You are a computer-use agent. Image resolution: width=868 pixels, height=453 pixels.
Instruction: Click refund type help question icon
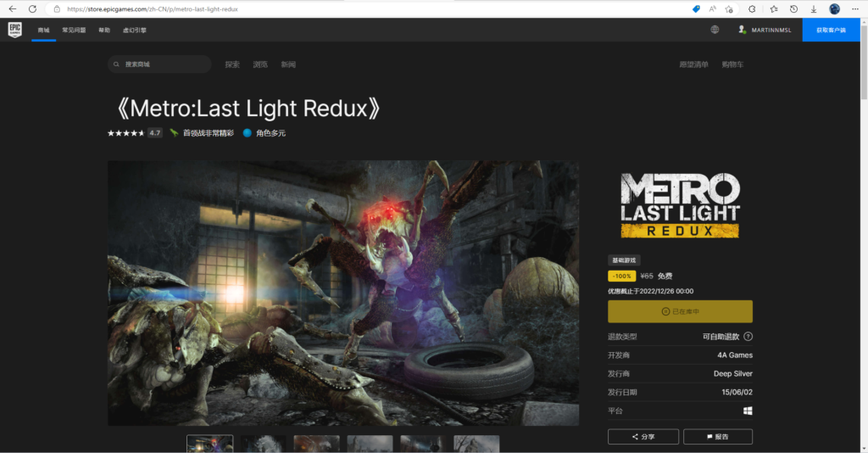coord(748,336)
